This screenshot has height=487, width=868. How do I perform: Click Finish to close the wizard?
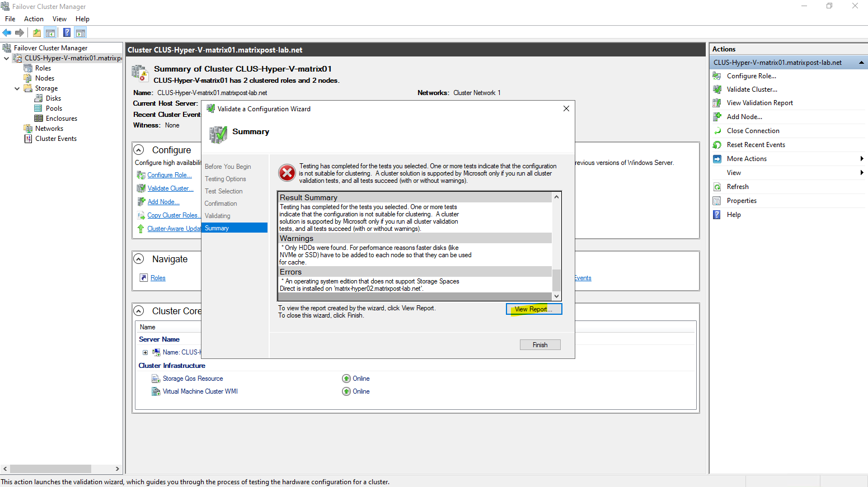click(539, 345)
